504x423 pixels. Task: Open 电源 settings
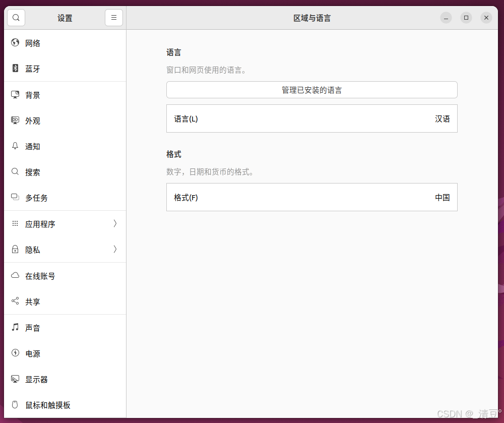65,353
